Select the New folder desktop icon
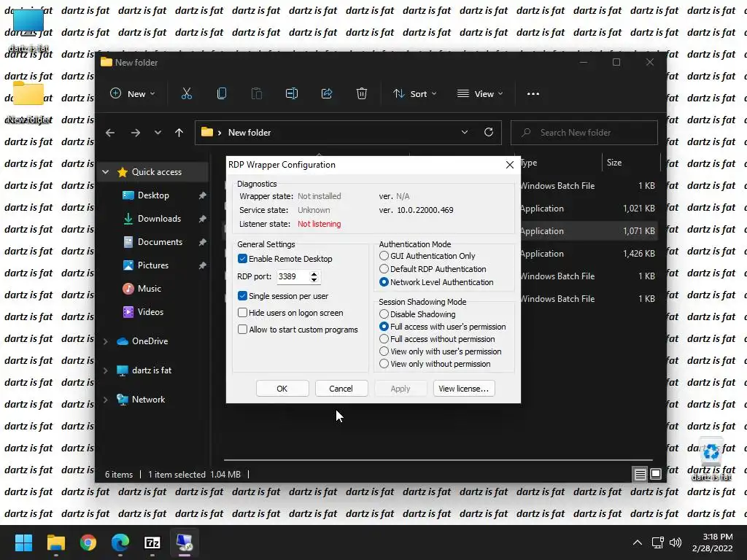Image resolution: width=747 pixels, height=560 pixels. [28, 102]
